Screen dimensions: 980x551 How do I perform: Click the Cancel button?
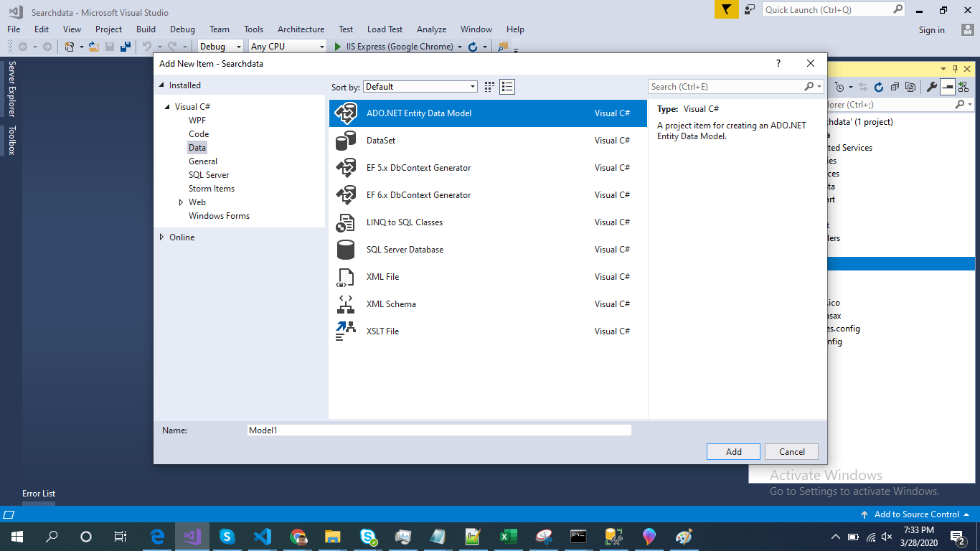tap(791, 452)
